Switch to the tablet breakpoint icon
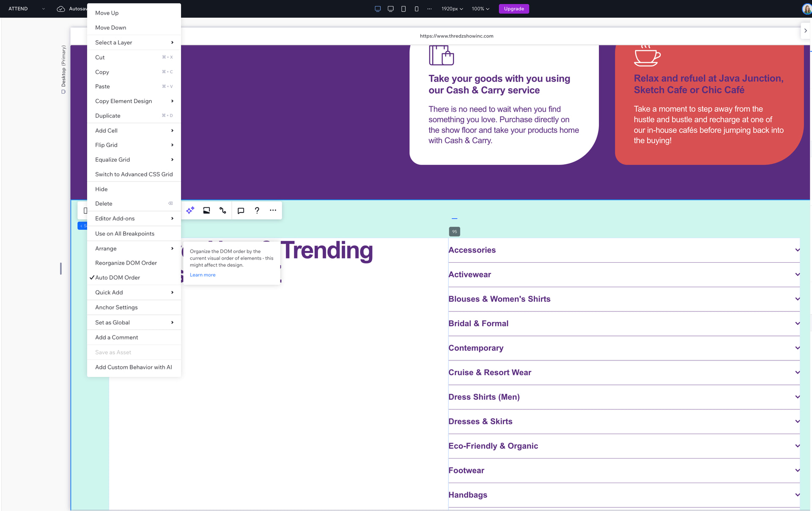The height and width of the screenshot is (511, 812). click(403, 9)
